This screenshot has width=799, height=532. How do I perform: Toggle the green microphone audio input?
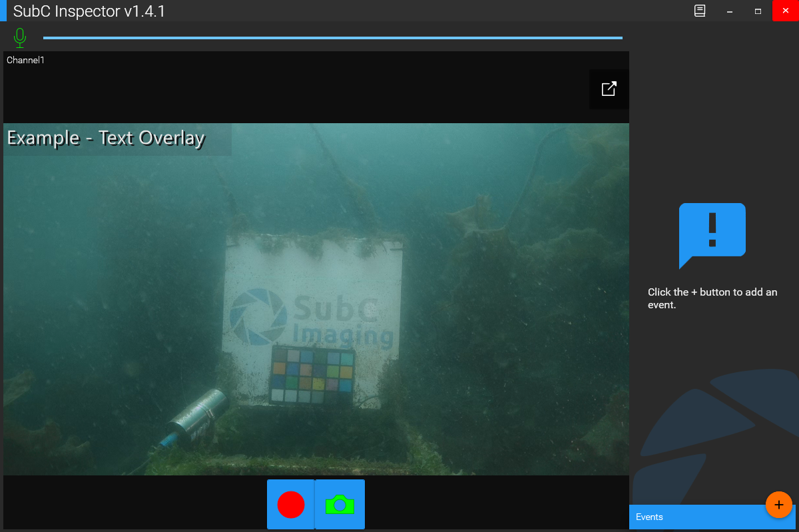click(x=20, y=37)
